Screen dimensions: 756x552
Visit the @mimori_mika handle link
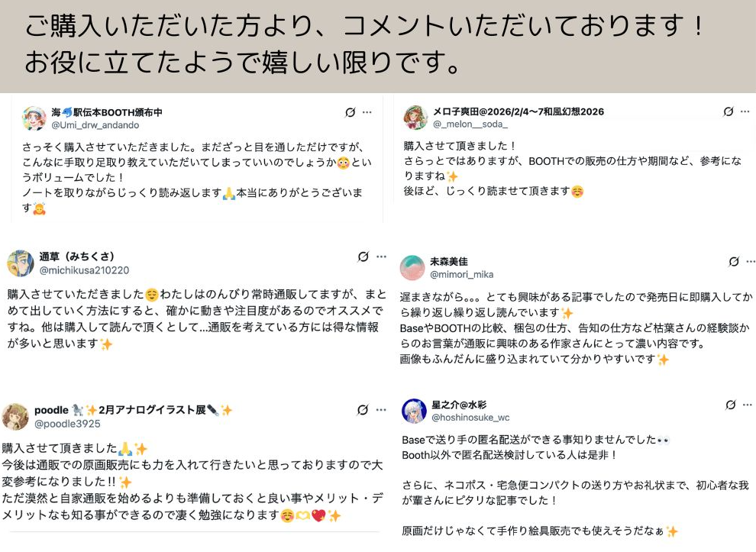(461, 274)
